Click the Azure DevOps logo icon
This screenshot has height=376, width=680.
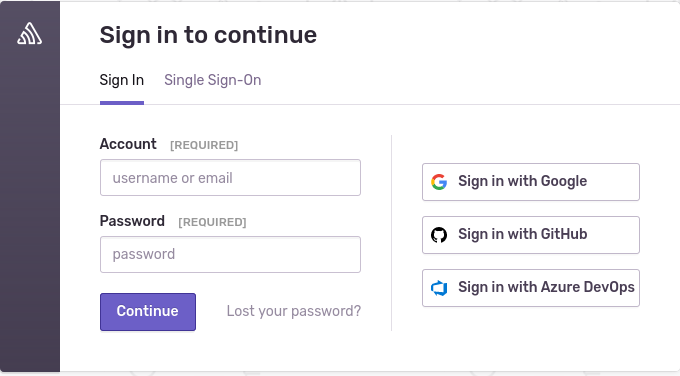439,288
